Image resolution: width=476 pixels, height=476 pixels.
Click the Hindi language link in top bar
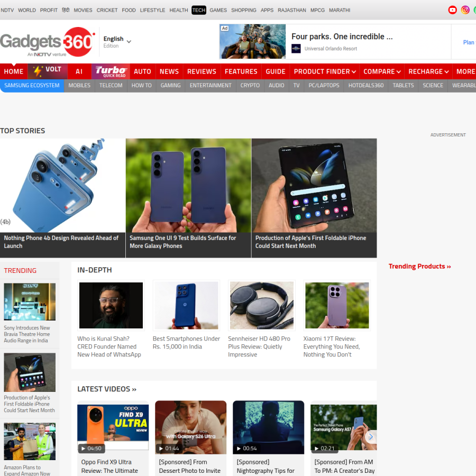pos(66,10)
